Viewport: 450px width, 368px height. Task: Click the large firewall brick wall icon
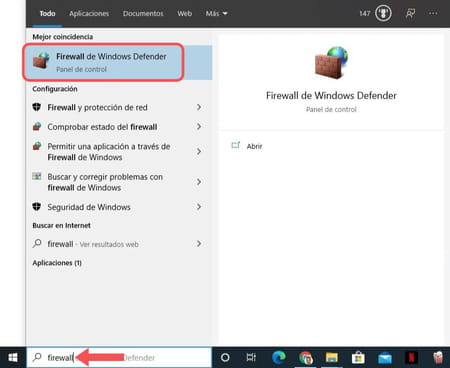331,63
